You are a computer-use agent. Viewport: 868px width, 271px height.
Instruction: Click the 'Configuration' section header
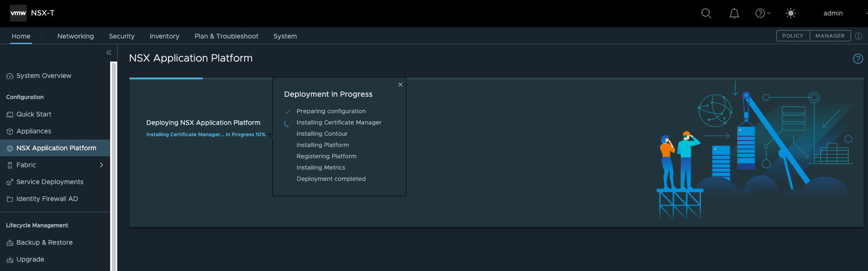[25, 97]
